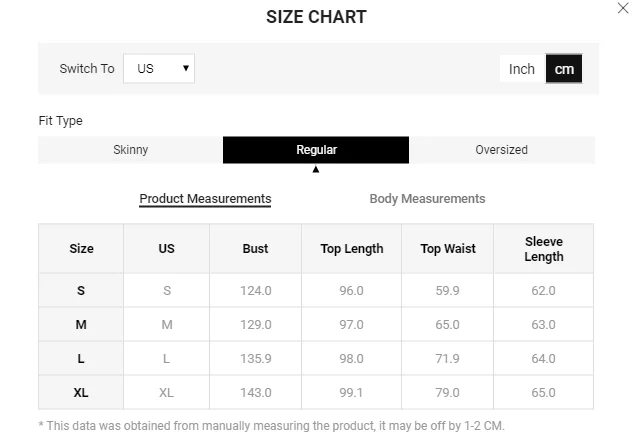Open the Product Measurements tab
Viewport: 633px width, 445px height.
pyautogui.click(x=205, y=199)
